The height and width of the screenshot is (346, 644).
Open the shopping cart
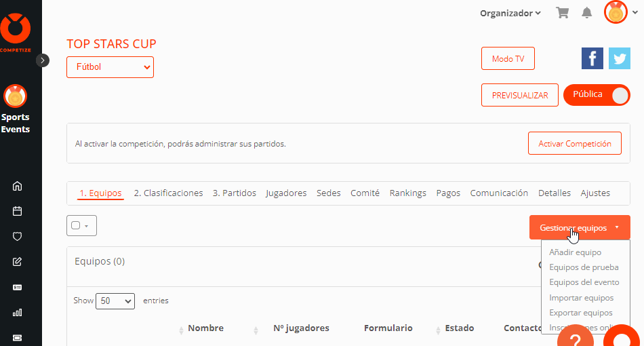point(562,13)
